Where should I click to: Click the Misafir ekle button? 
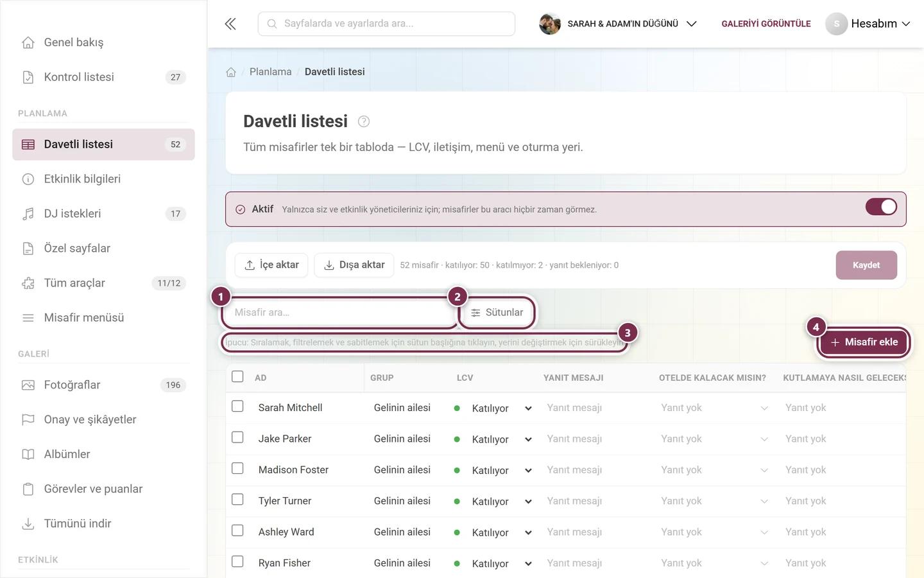864,342
